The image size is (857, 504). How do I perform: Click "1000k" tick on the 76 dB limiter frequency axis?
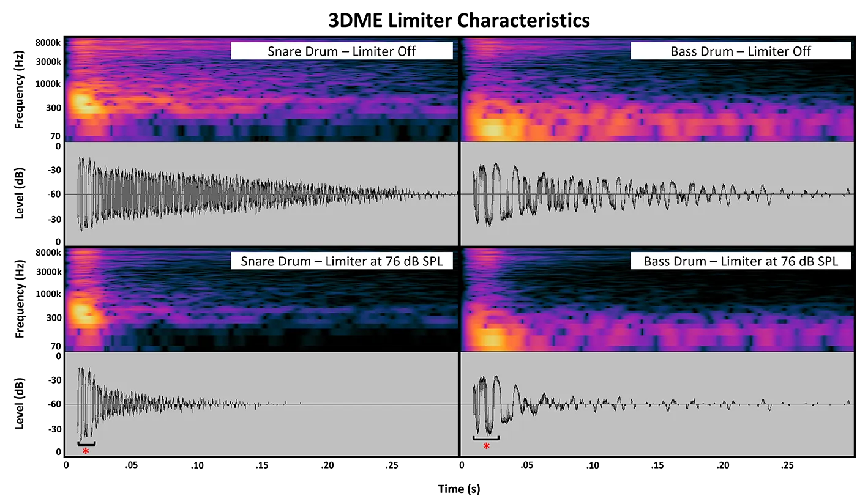48,294
